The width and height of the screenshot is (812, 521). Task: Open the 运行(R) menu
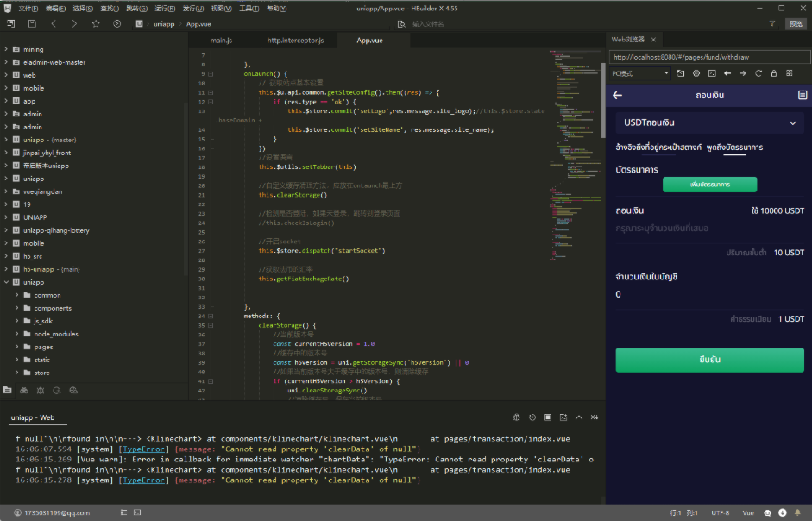coord(165,9)
